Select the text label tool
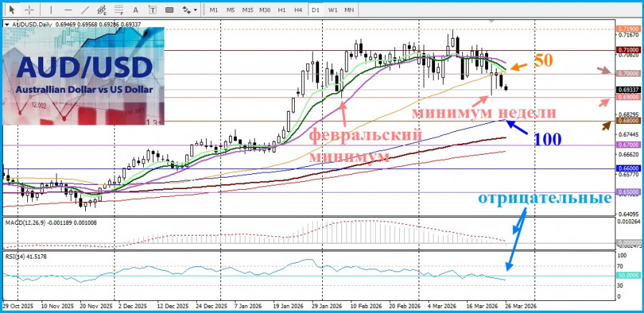This screenshot has width=644, height=313. [x=152, y=9]
